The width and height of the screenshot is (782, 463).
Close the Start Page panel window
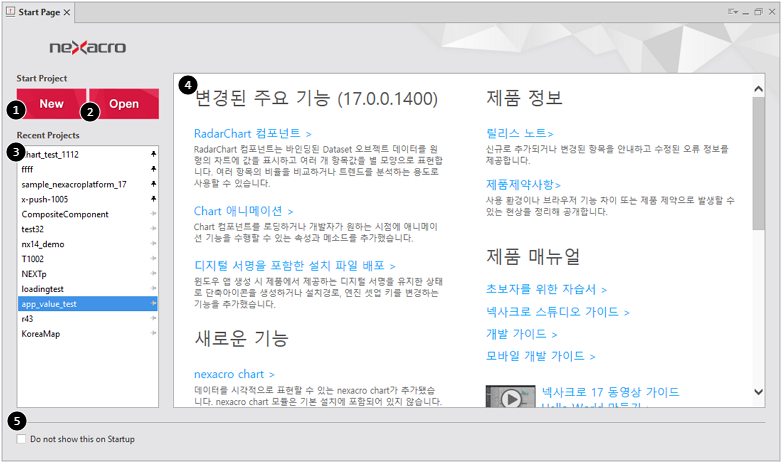(x=772, y=11)
